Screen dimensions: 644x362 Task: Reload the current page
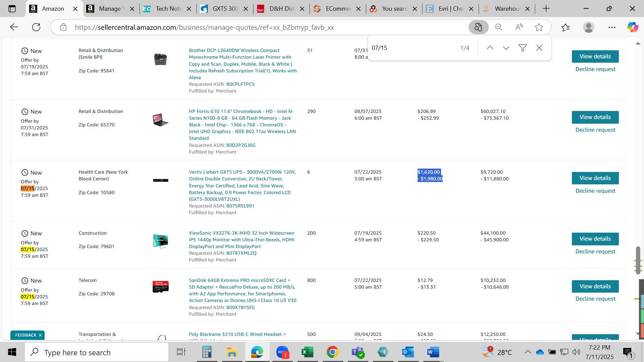tap(36, 27)
